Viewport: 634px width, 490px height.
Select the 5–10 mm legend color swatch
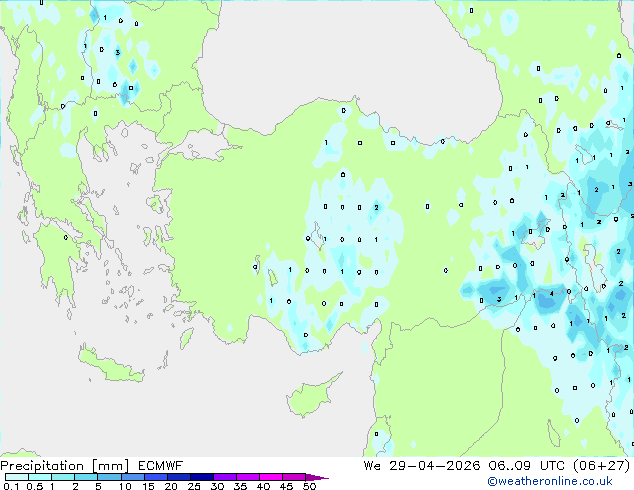tap(109, 477)
